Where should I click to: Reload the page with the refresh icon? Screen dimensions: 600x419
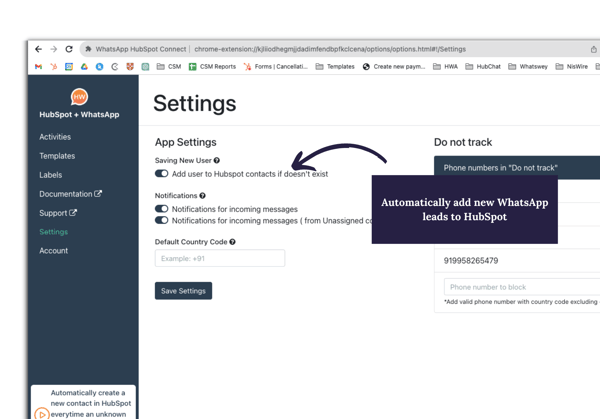[x=69, y=49]
